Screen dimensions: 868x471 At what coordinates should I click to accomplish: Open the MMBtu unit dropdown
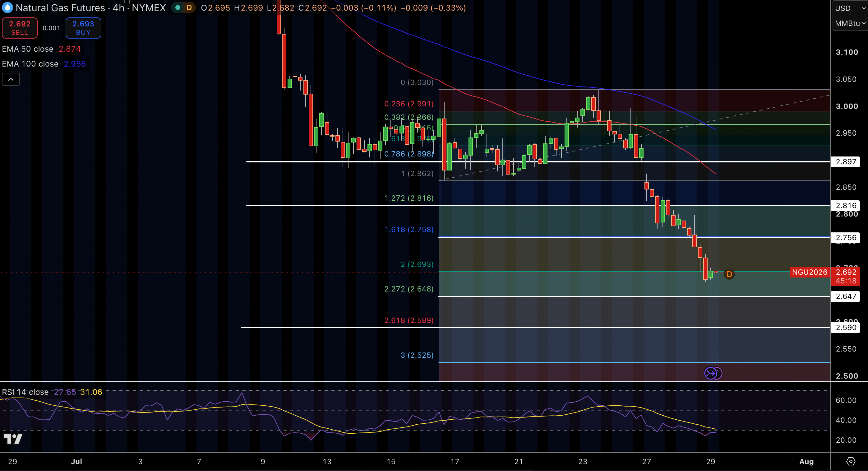[850, 23]
